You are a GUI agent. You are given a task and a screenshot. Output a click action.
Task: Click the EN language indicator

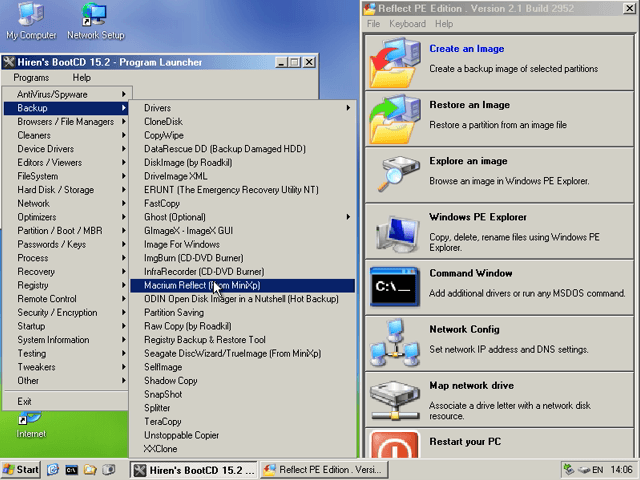click(x=598, y=470)
